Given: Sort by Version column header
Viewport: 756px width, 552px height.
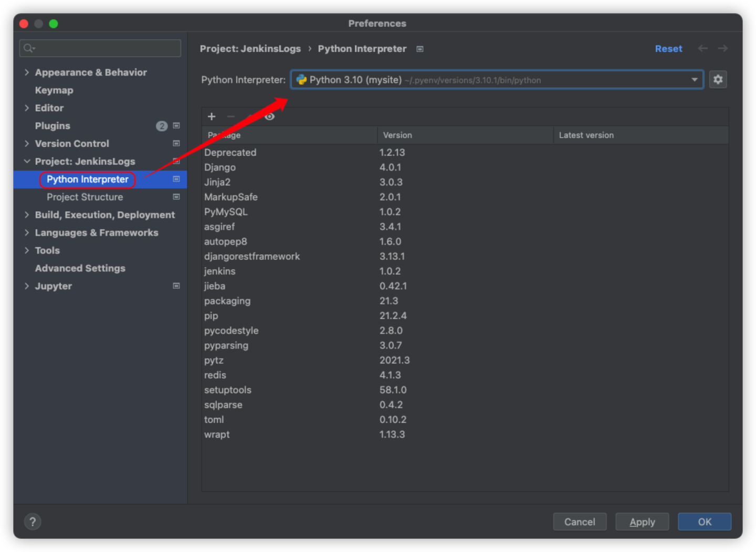Looking at the screenshot, I should (x=465, y=135).
